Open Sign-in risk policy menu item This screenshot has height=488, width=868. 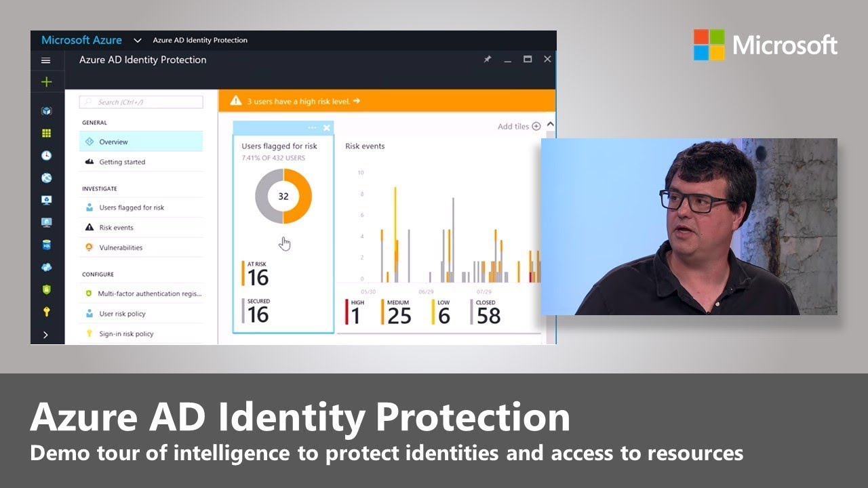tap(141, 333)
